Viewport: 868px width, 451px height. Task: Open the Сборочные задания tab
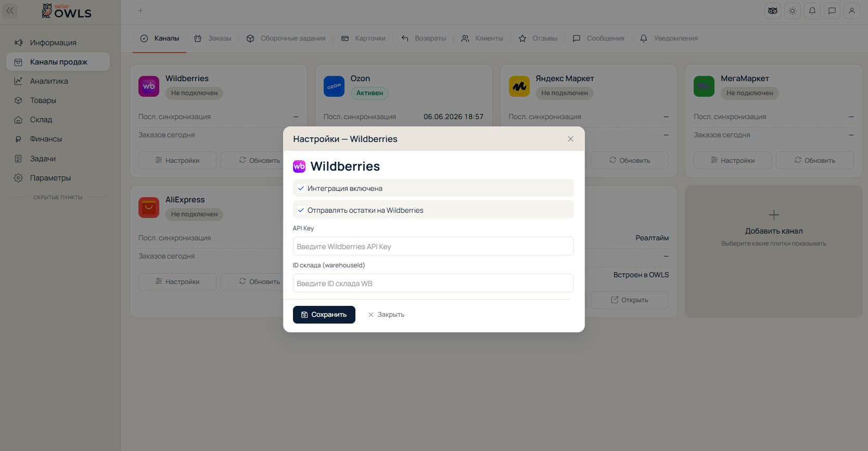pyautogui.click(x=286, y=38)
